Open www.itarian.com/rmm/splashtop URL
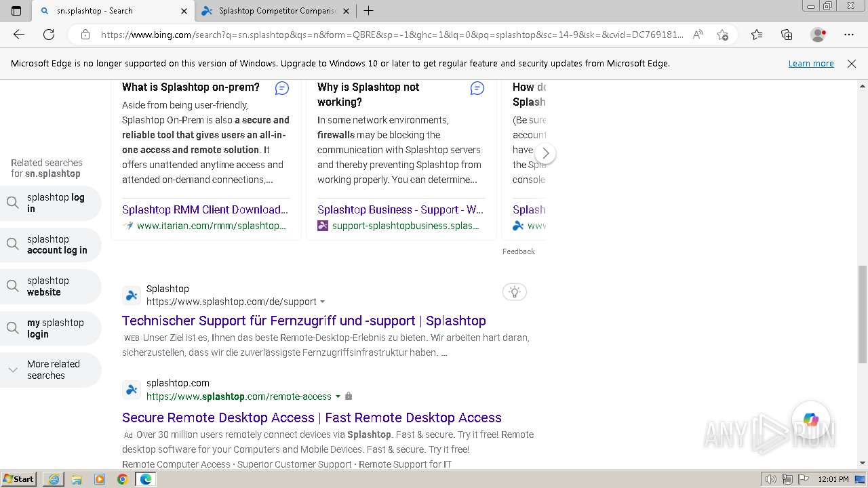Image resolution: width=868 pixels, height=488 pixels. [x=212, y=226]
